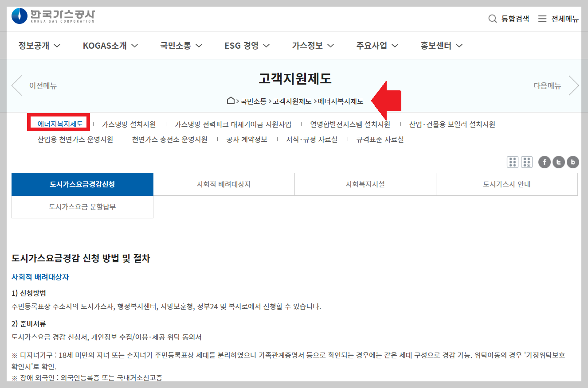Viewport: 588px width, 388px height.
Task: Switch to the 도시가스사 안내 tab
Action: click(506, 184)
